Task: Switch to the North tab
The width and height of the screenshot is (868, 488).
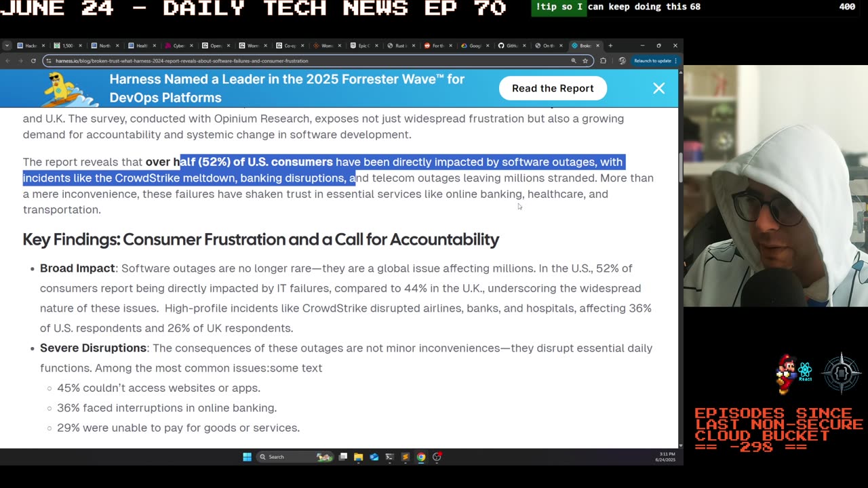Action: (x=104, y=45)
